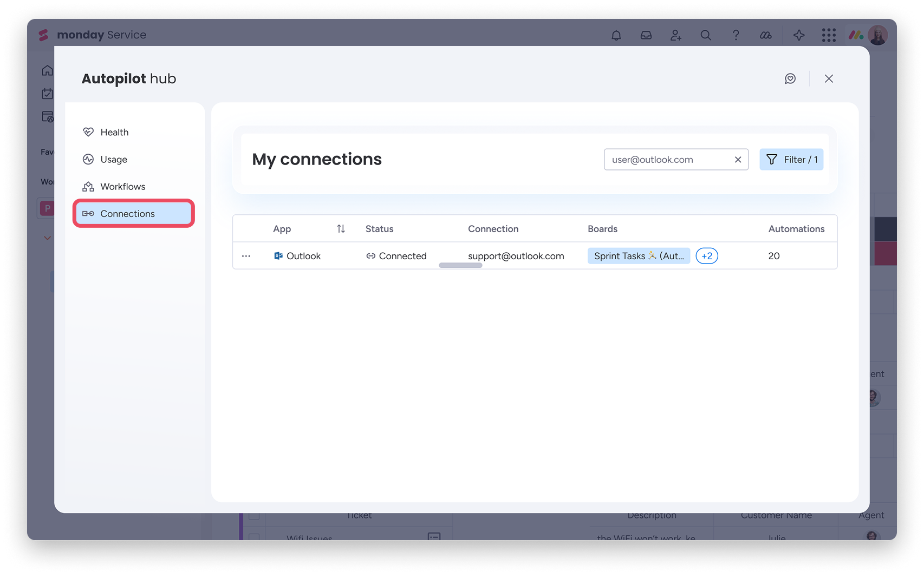The width and height of the screenshot is (924, 572).
Task: Click the sparkle AI assistant icon
Action: pyautogui.click(x=799, y=35)
